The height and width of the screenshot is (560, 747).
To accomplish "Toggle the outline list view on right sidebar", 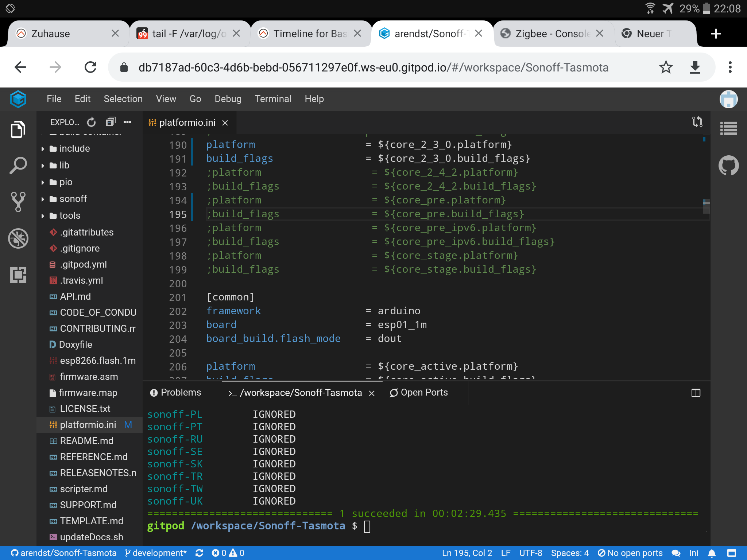I will [x=728, y=128].
